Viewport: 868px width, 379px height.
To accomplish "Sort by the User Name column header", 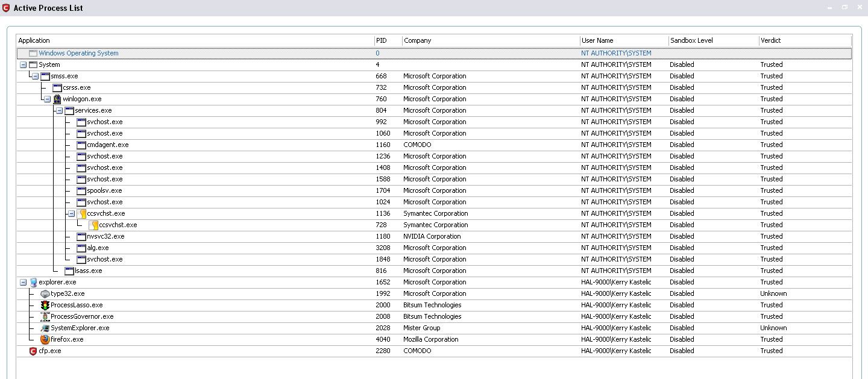I will click(x=624, y=40).
